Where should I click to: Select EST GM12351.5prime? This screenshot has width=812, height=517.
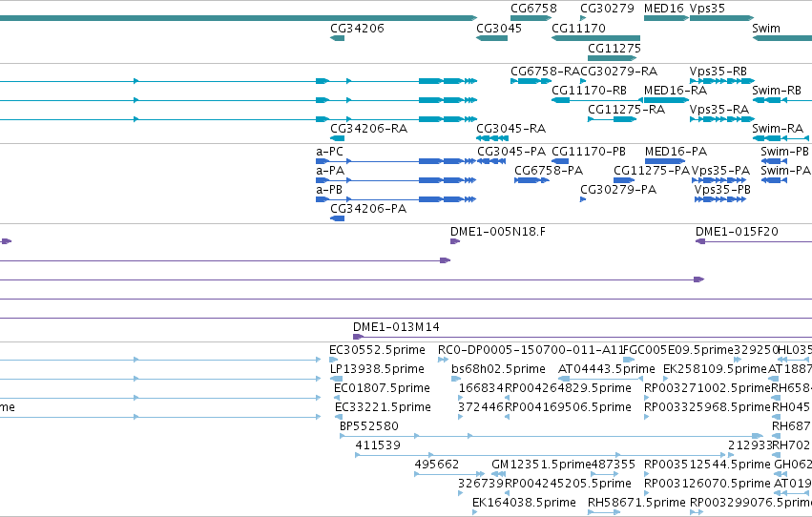pos(498,474)
